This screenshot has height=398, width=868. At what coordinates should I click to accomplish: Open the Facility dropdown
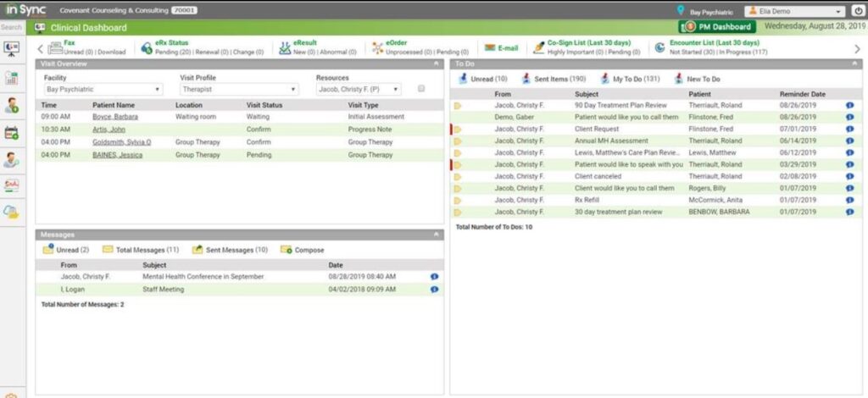(x=103, y=89)
